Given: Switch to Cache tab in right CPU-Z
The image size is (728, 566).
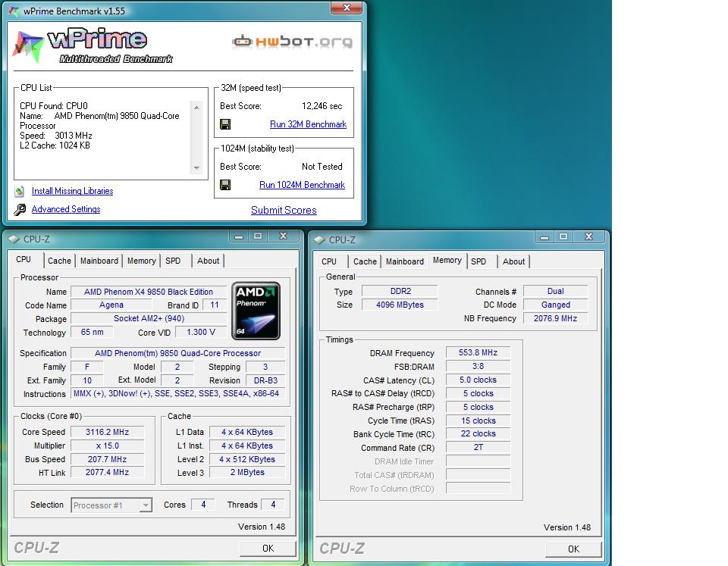Looking at the screenshot, I should pos(365,261).
